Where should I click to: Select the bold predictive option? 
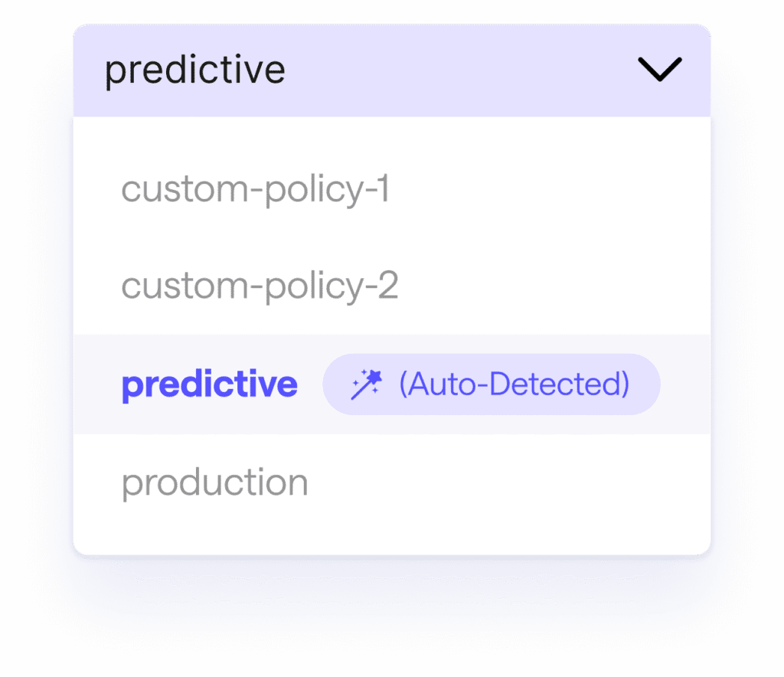(x=209, y=384)
